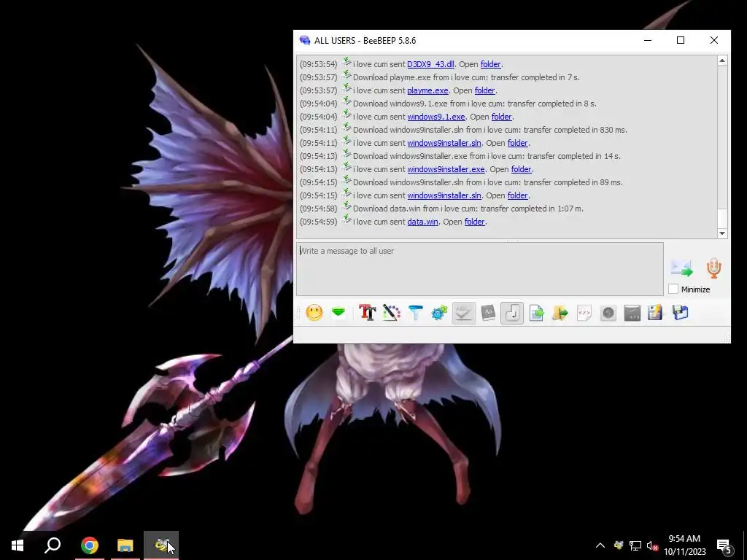Click the BeeBEEP bee taskbar icon
The image size is (747, 560).
click(x=161, y=545)
